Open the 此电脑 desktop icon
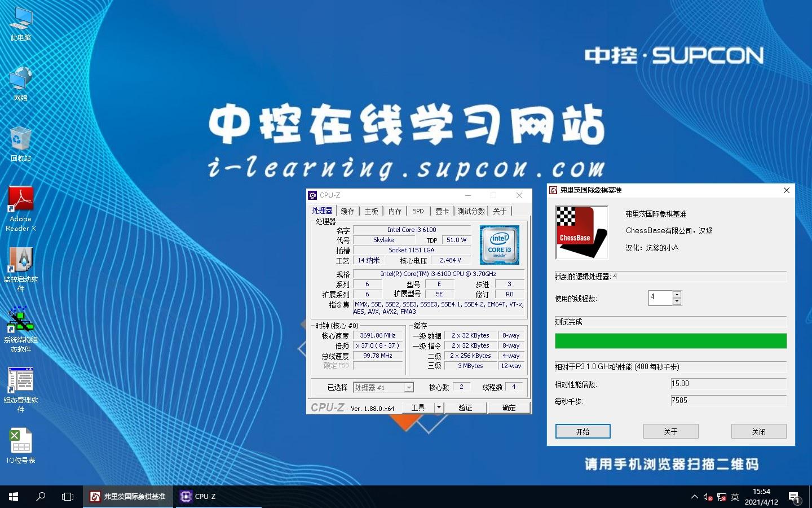Image resolution: width=812 pixels, height=508 pixels. (x=20, y=23)
